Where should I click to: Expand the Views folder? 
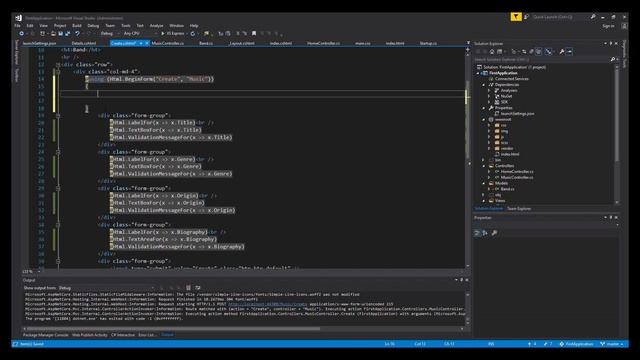tap(484, 201)
